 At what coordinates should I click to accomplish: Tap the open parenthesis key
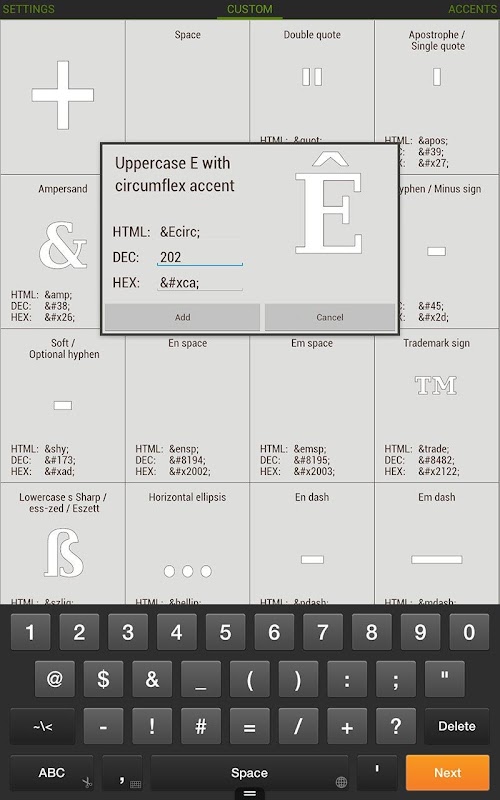[x=249, y=679]
